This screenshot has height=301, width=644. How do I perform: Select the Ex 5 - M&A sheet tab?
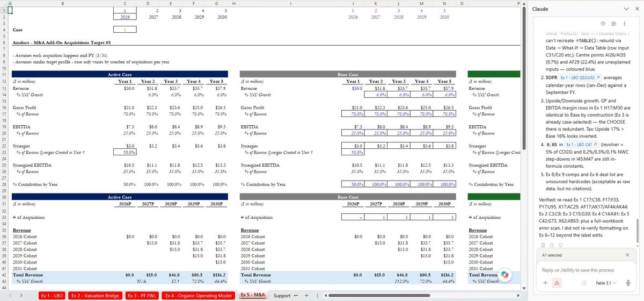pos(252,295)
